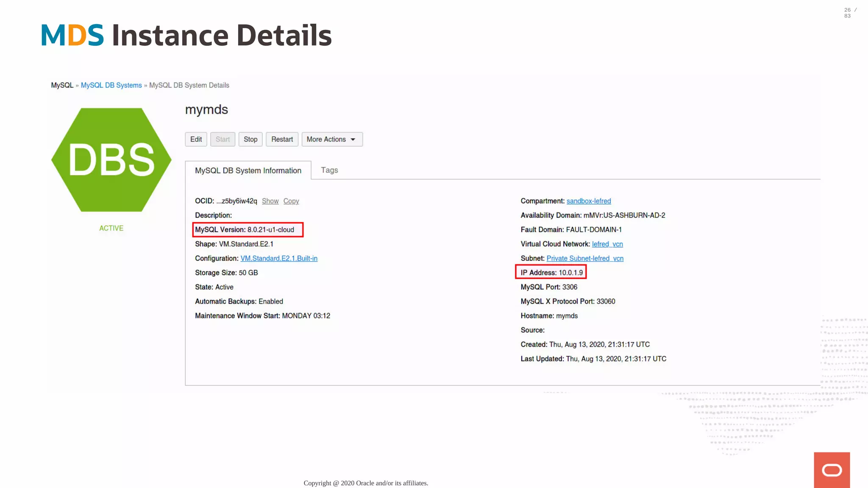This screenshot has height=488, width=868.
Task: Click the green DBS hexagon icon
Action: (x=111, y=160)
